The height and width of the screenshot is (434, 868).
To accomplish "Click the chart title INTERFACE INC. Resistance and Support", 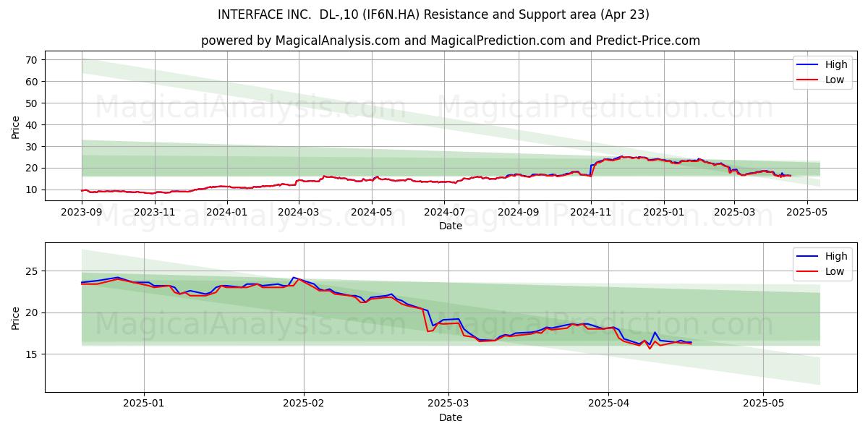I will point(433,14).
